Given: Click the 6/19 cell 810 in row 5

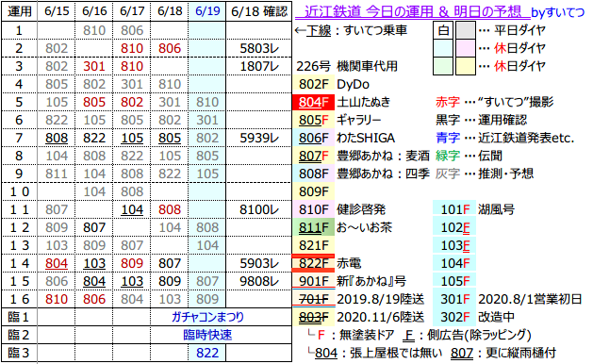Looking at the screenshot, I should click(207, 102).
